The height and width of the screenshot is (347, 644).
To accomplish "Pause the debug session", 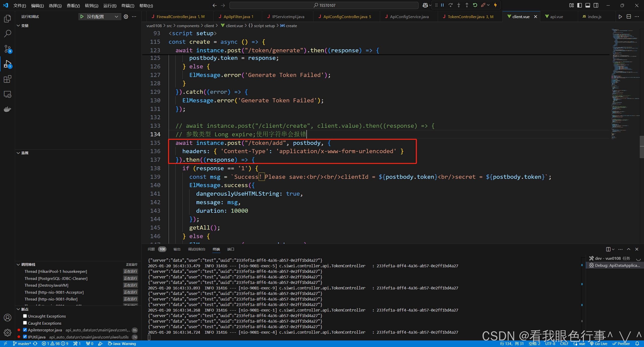I will pyautogui.click(x=442, y=5).
